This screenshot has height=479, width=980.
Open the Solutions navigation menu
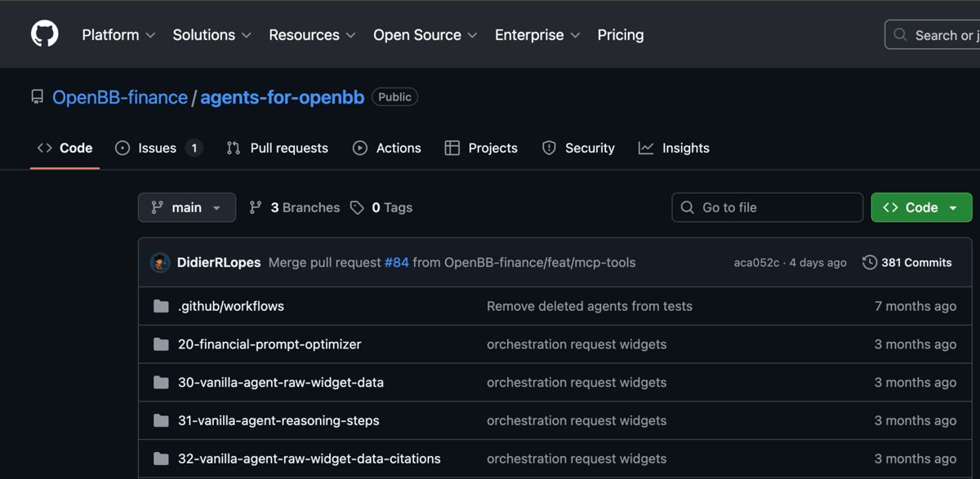point(212,35)
